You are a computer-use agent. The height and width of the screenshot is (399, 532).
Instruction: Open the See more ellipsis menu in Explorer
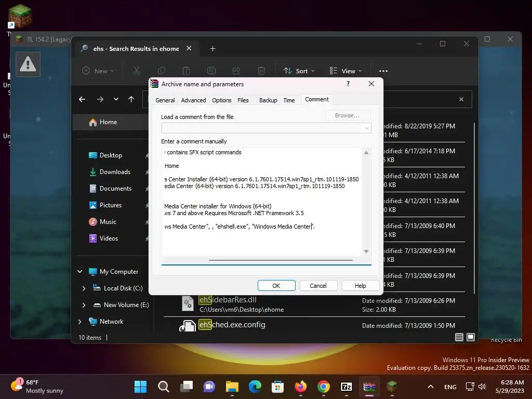383,71
